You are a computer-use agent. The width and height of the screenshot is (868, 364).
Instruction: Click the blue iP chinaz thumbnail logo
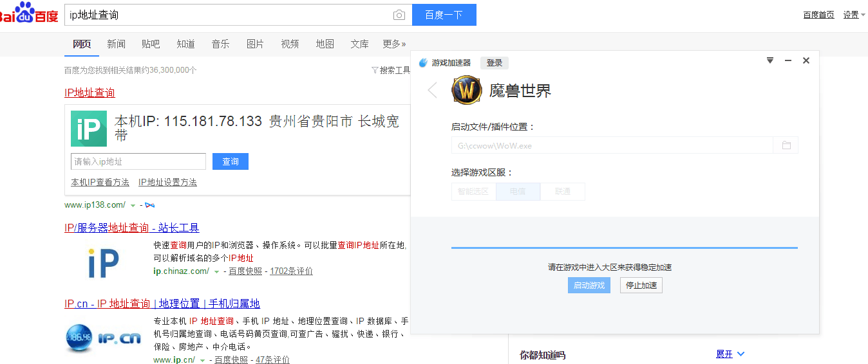coord(103,262)
